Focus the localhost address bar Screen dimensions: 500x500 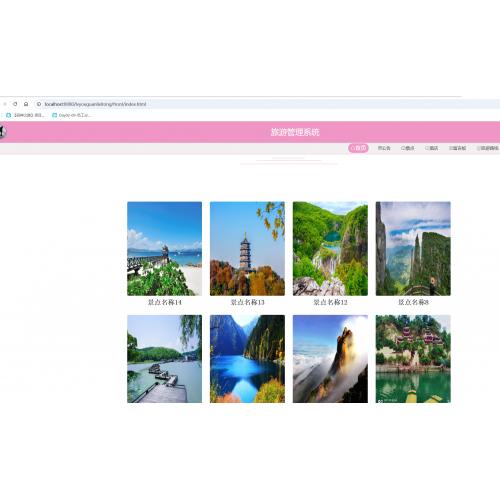point(267,104)
